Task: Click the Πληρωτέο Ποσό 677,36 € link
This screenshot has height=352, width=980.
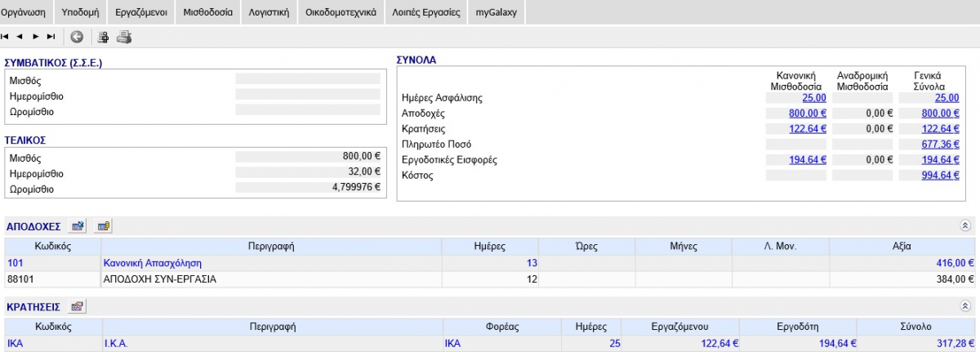Action: tap(940, 145)
